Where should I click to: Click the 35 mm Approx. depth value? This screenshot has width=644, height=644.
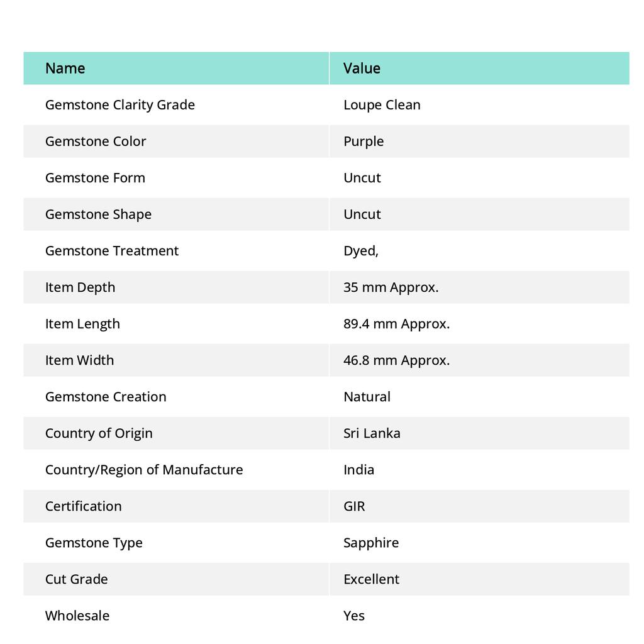coord(391,288)
